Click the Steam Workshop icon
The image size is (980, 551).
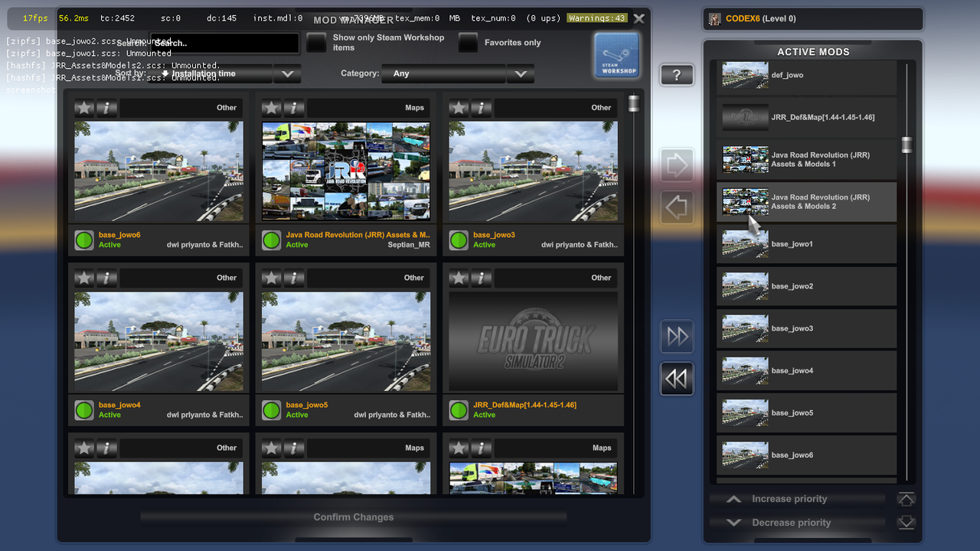(616, 55)
